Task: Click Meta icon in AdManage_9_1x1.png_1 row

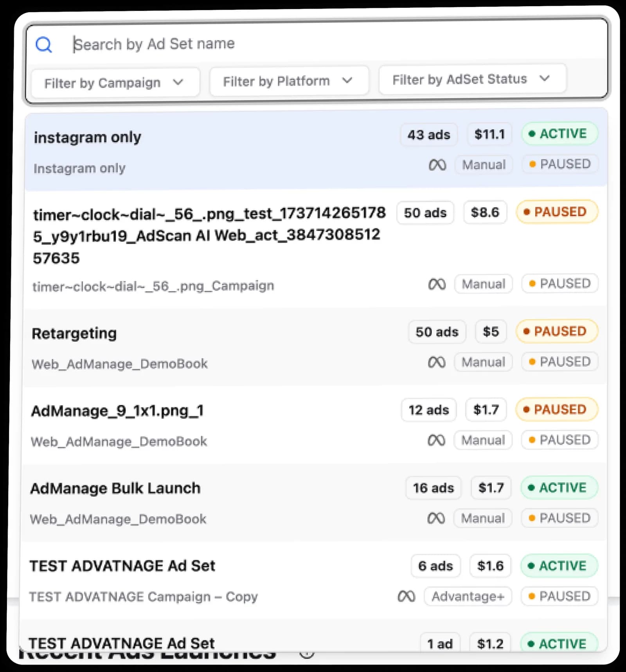Action: [x=436, y=440]
